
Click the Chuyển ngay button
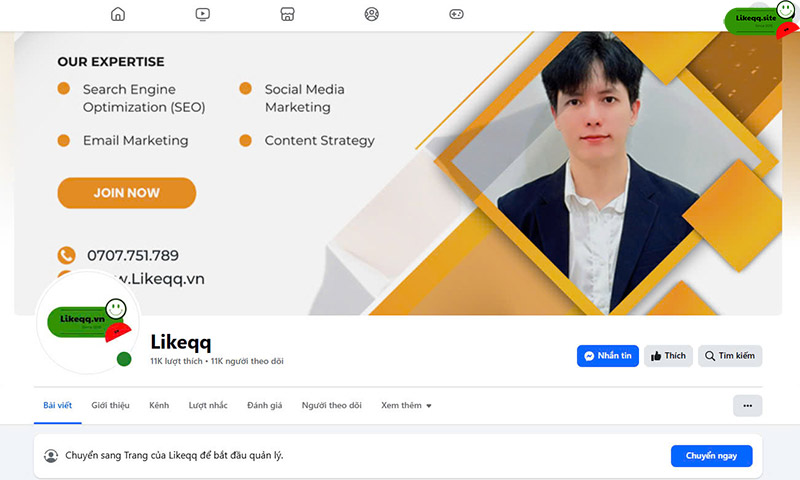pyautogui.click(x=711, y=456)
